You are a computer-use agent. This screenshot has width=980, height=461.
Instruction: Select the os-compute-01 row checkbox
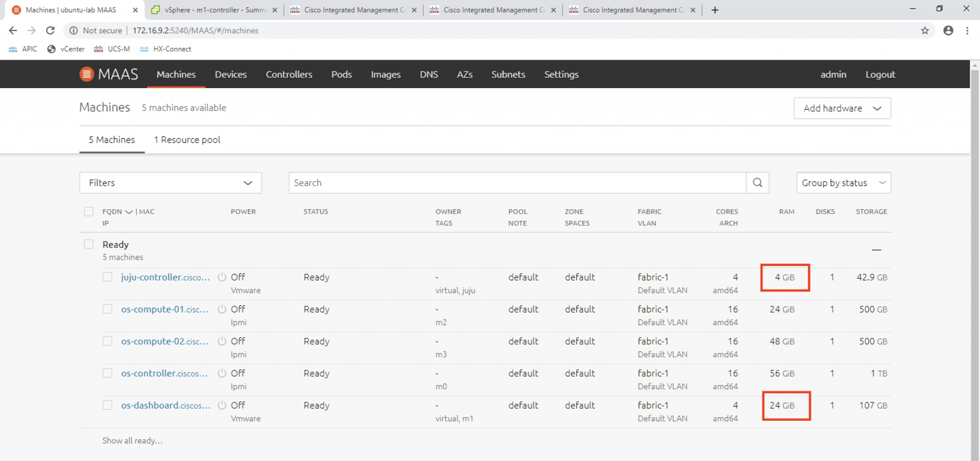[x=107, y=309]
